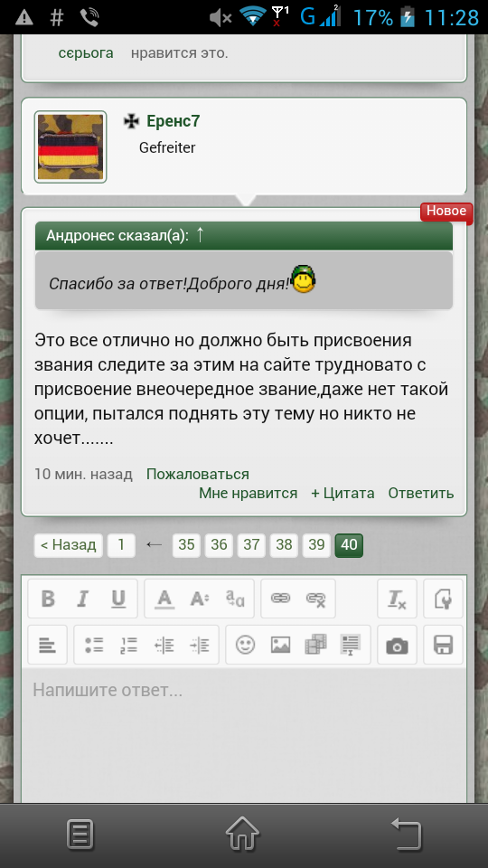Go to page 39
This screenshot has height=868, width=488.
pos(316,545)
